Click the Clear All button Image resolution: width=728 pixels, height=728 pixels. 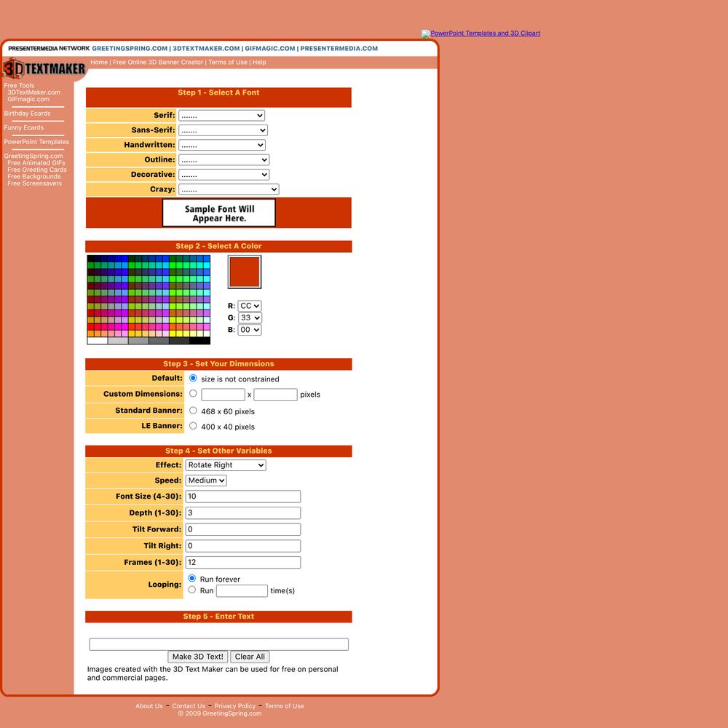250,657
